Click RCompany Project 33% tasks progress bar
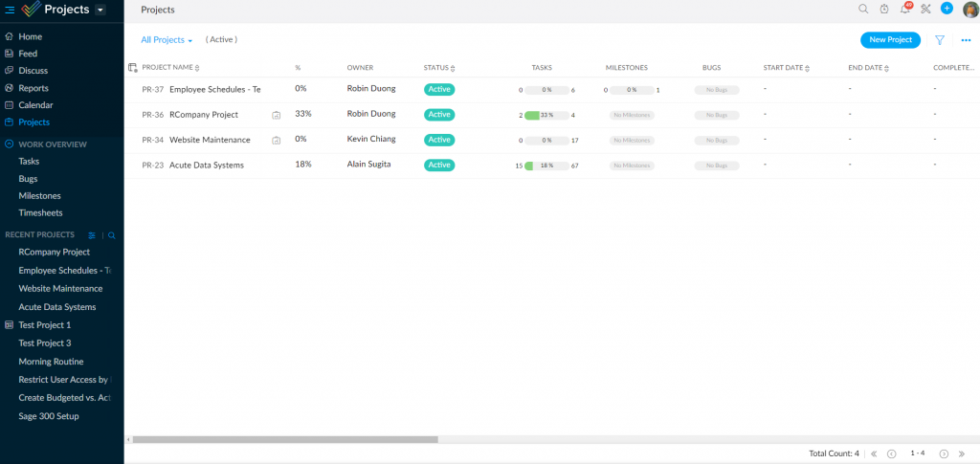The width and height of the screenshot is (980, 464). click(x=546, y=116)
